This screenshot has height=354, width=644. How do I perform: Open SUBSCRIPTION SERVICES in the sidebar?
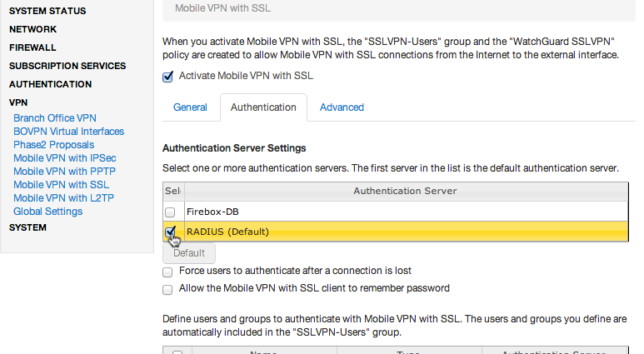67,66
